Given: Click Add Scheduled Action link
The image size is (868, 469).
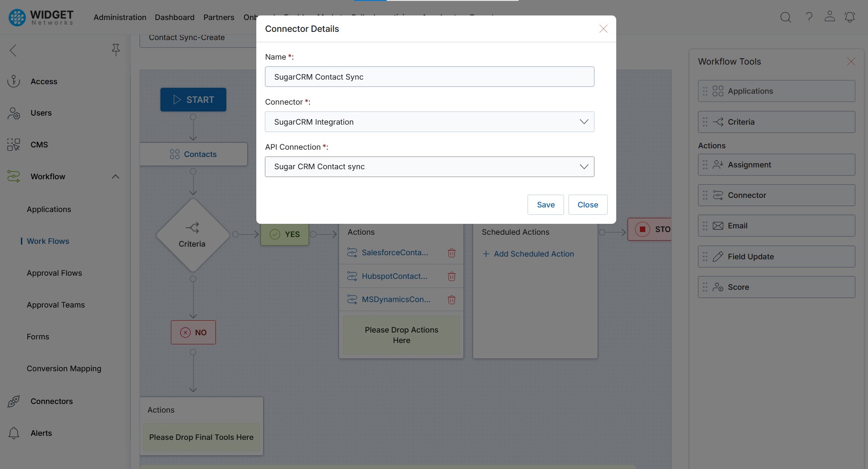Looking at the screenshot, I should click(x=528, y=254).
